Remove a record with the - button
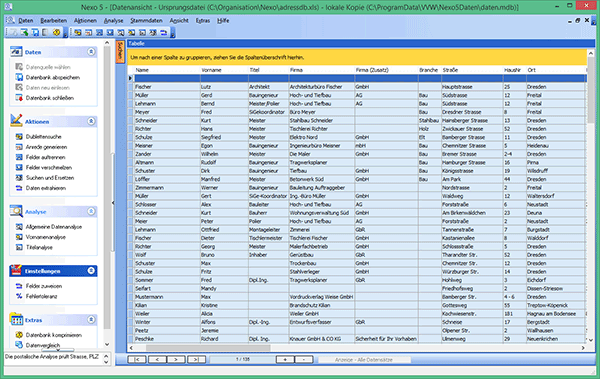Screen dimensions: 600x379 (304, 359)
